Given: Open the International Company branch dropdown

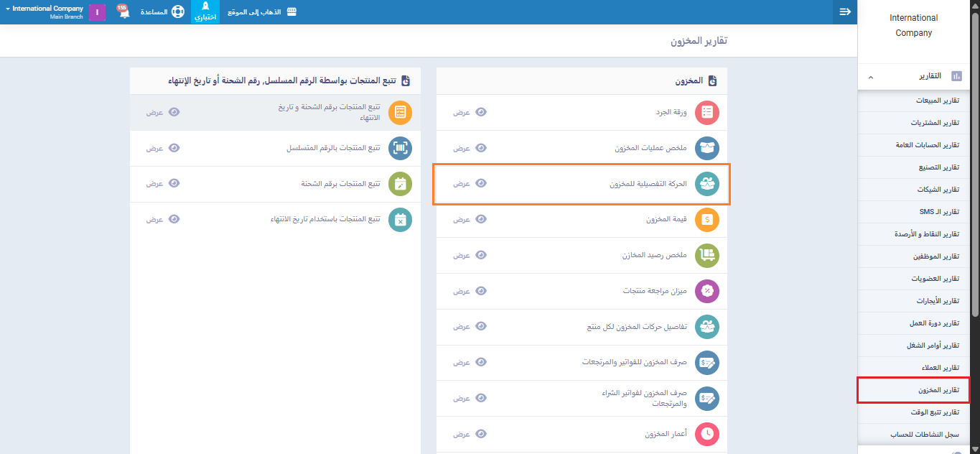Looking at the screenshot, I should point(45,12).
